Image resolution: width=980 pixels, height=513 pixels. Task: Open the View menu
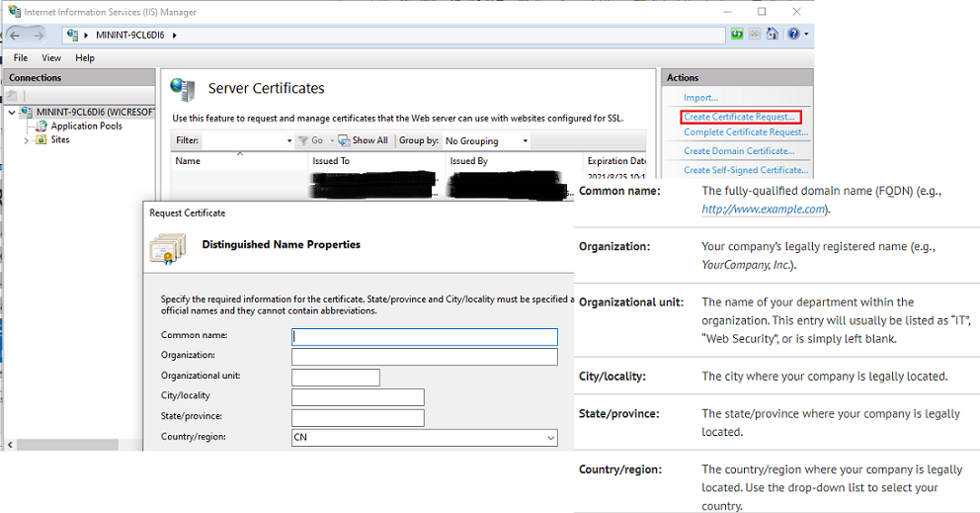coord(51,57)
